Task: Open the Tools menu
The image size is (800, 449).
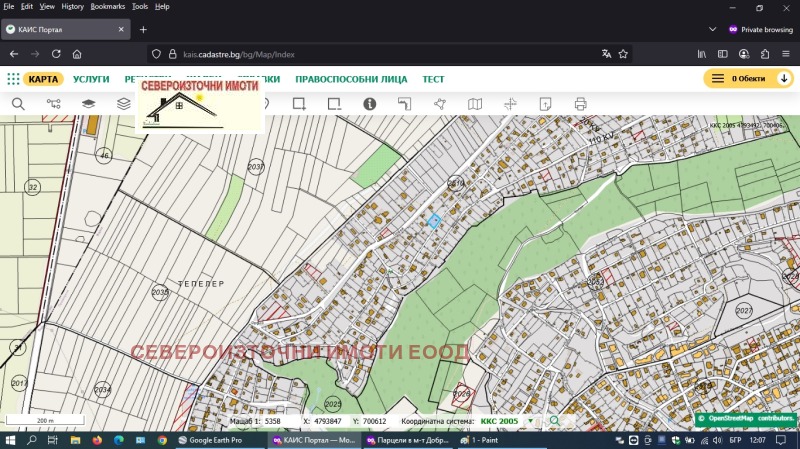Action: pyautogui.click(x=140, y=7)
